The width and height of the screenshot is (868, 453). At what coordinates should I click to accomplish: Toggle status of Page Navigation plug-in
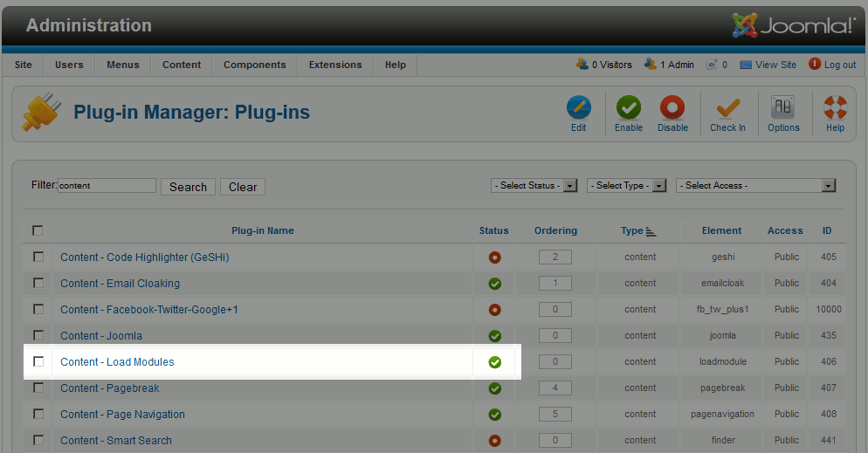pyautogui.click(x=495, y=415)
